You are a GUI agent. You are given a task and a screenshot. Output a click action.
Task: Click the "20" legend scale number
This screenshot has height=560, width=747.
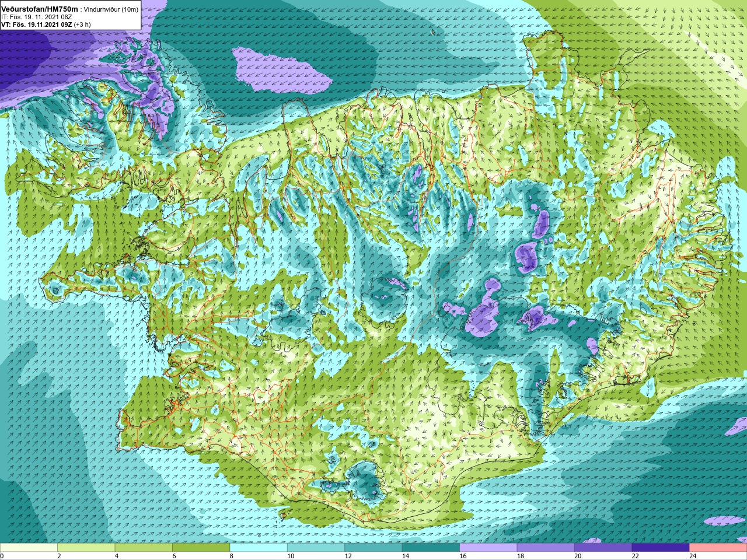pyautogui.click(x=578, y=556)
